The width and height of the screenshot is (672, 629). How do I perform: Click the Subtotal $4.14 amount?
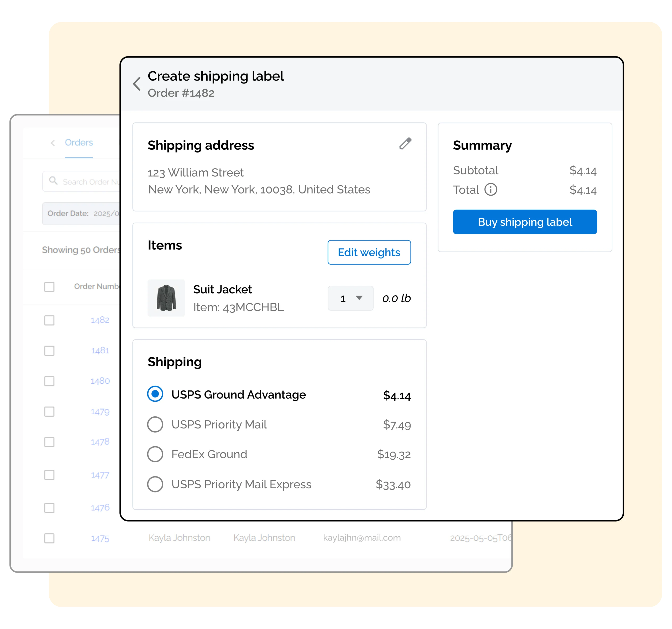(583, 170)
